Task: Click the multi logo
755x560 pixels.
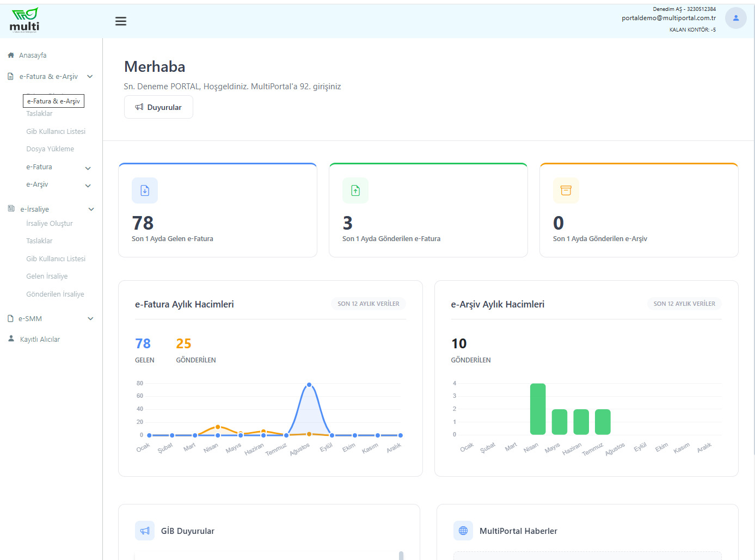Action: click(24, 21)
